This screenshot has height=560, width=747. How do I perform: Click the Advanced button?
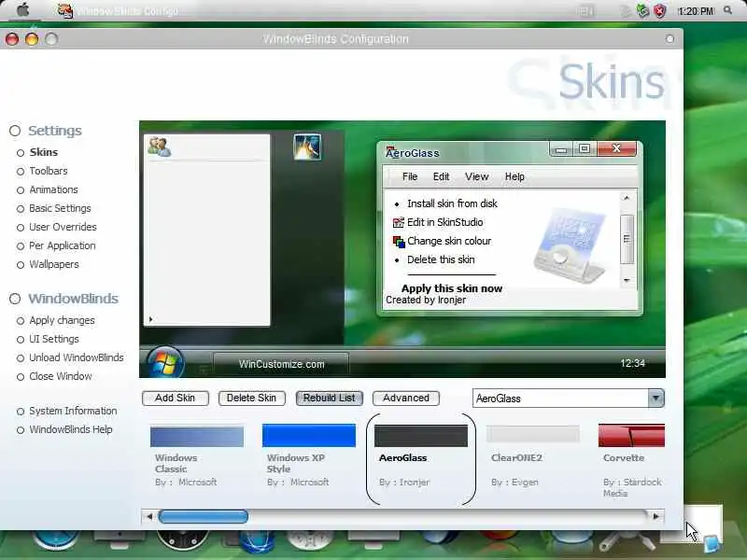(406, 399)
